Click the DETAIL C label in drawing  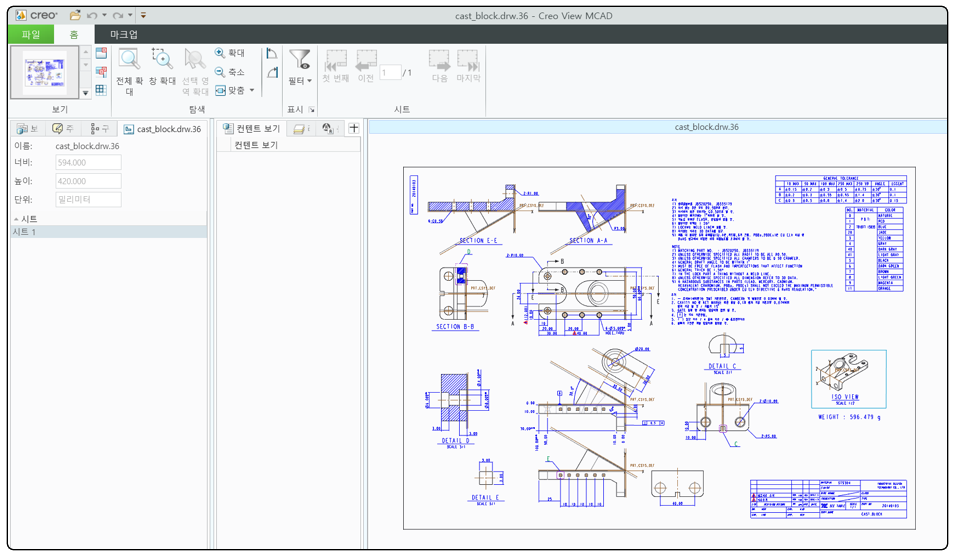pyautogui.click(x=722, y=367)
